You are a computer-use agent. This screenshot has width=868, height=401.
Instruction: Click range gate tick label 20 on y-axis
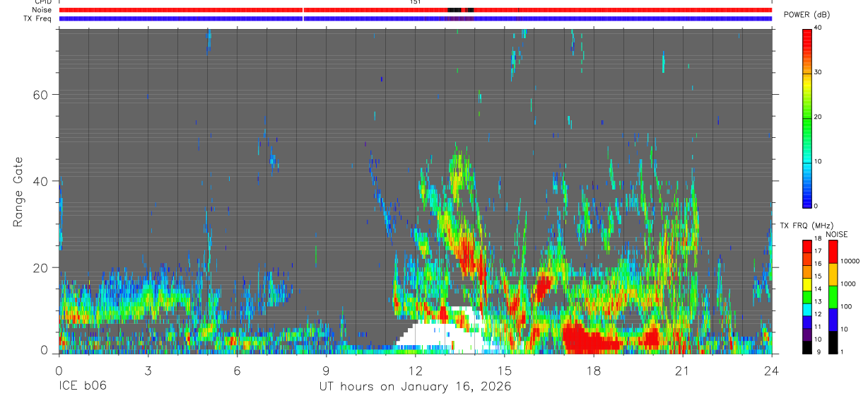(x=40, y=267)
